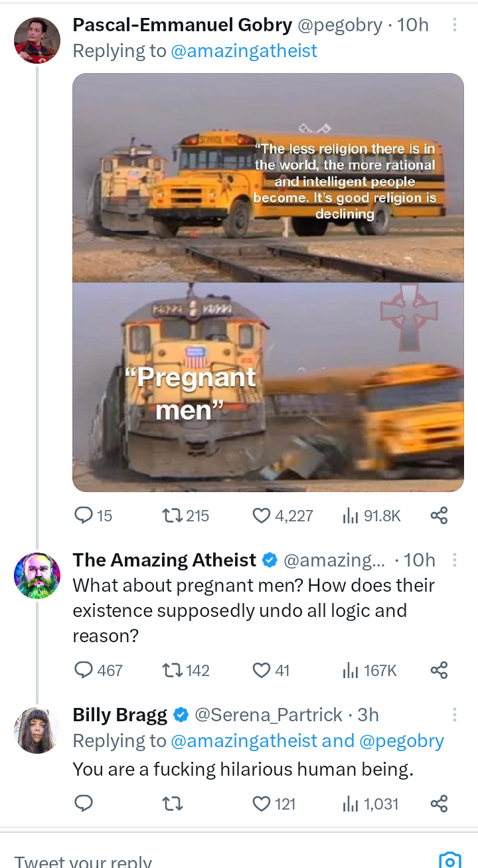478x868 pixels.
Task: Open more options for The Amazing Atheist's tweet
Action: (455, 561)
